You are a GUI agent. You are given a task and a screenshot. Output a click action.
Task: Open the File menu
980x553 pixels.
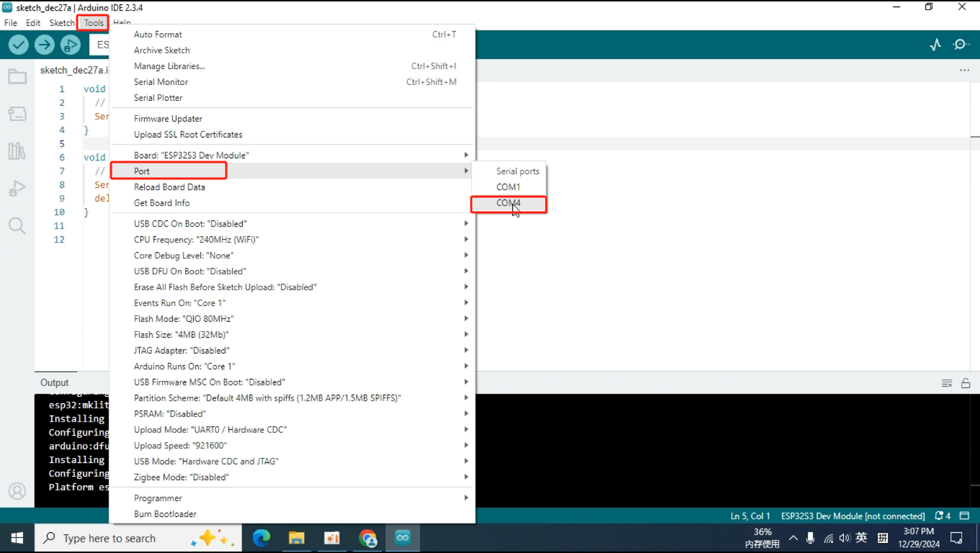tap(11, 22)
